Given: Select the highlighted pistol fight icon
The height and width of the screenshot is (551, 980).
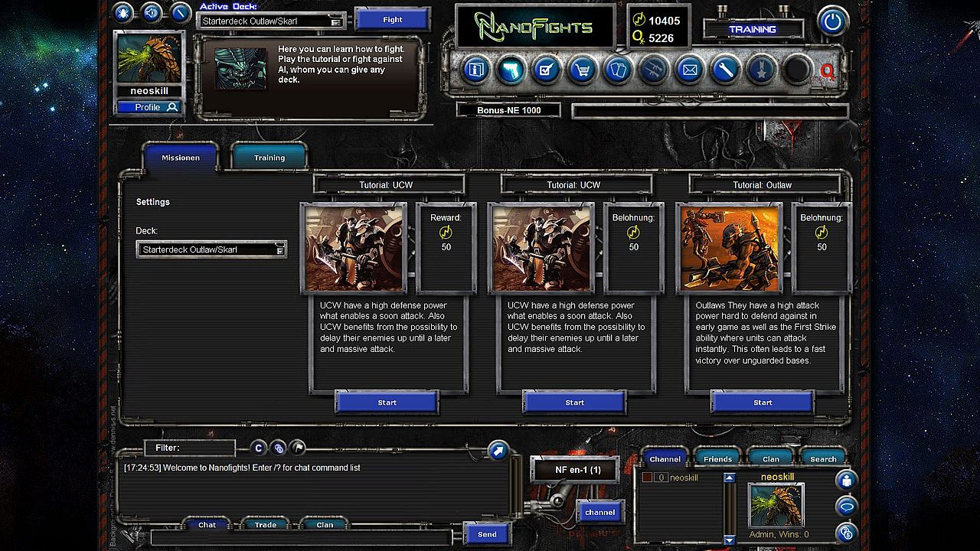Looking at the screenshot, I should 511,70.
